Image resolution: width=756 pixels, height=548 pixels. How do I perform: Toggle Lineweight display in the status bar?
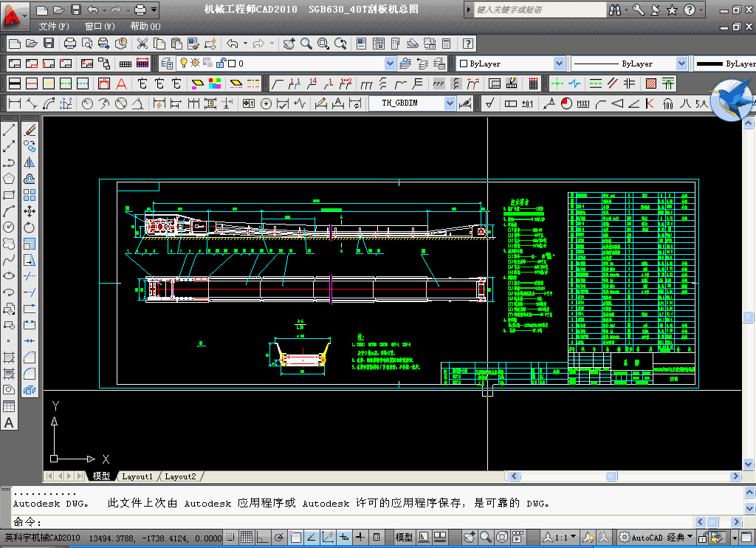360,537
